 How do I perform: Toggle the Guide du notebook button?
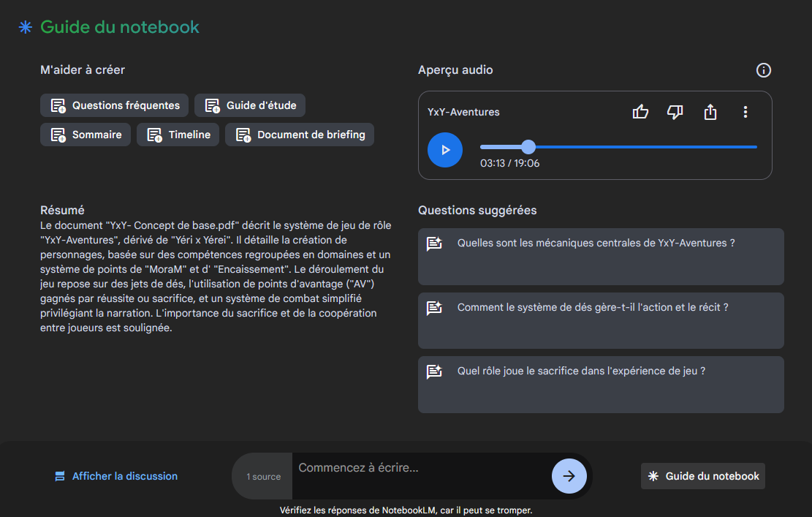702,476
